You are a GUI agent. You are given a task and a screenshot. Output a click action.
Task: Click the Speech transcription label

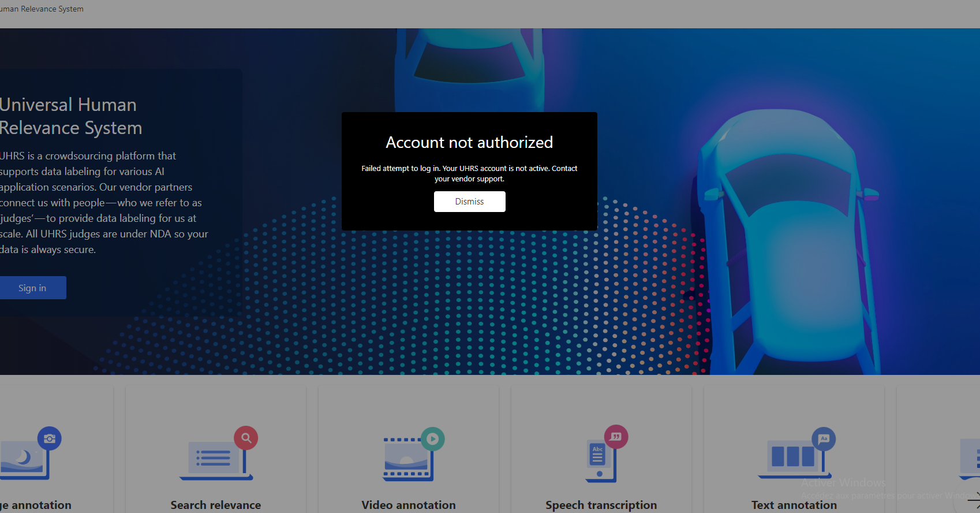(601, 505)
